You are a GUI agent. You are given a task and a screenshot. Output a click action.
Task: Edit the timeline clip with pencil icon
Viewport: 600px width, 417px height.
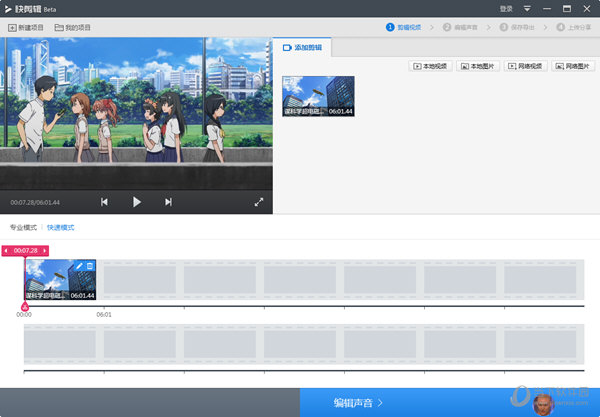[x=79, y=266]
